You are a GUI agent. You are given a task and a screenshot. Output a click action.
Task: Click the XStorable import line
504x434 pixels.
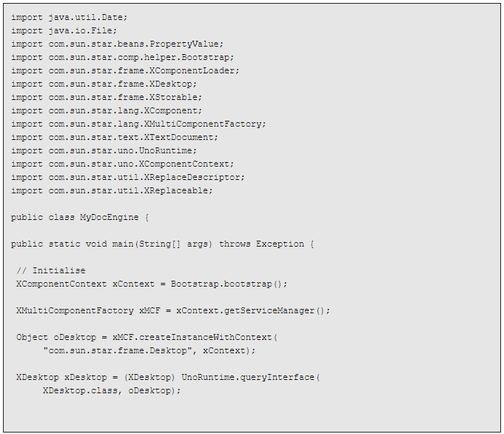pos(107,98)
